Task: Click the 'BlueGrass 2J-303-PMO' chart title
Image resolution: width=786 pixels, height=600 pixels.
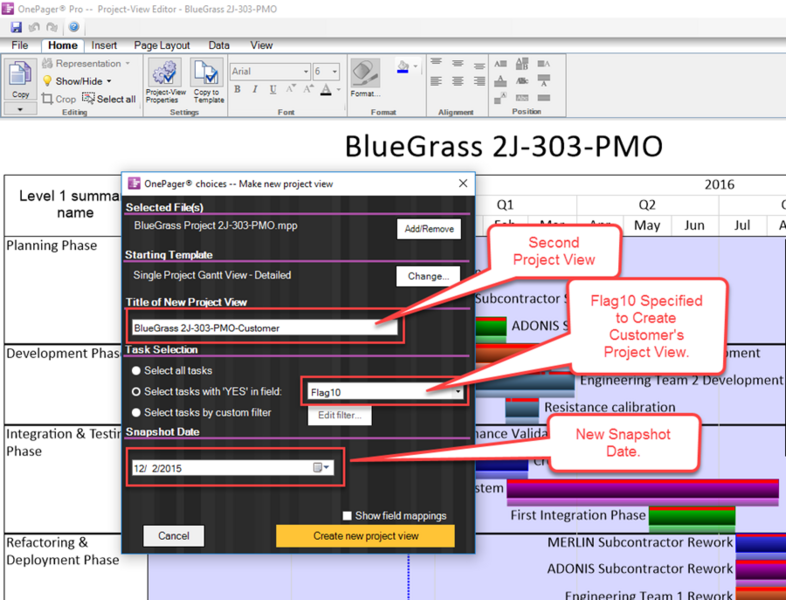Action: tap(504, 147)
